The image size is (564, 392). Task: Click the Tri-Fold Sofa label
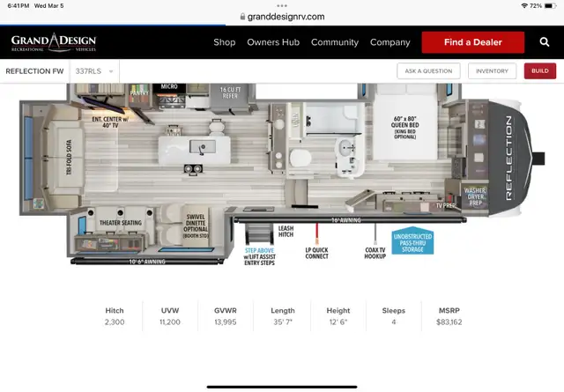coord(69,158)
